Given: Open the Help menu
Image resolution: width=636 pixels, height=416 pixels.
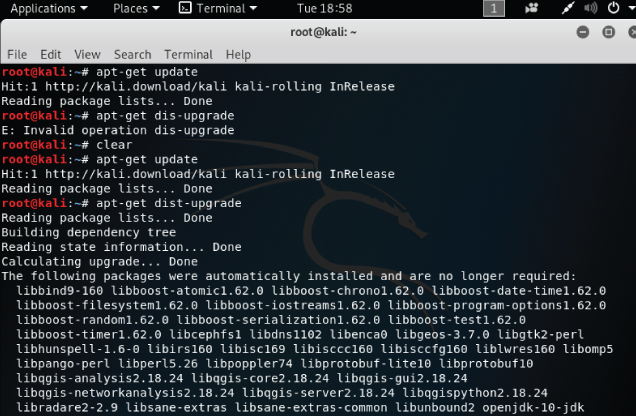Looking at the screenshot, I should [238, 54].
